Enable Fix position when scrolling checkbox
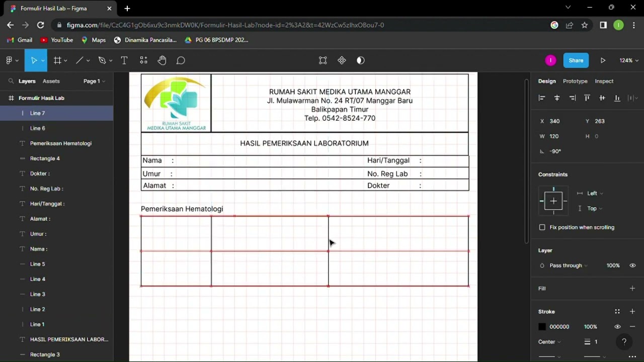 coord(542,227)
